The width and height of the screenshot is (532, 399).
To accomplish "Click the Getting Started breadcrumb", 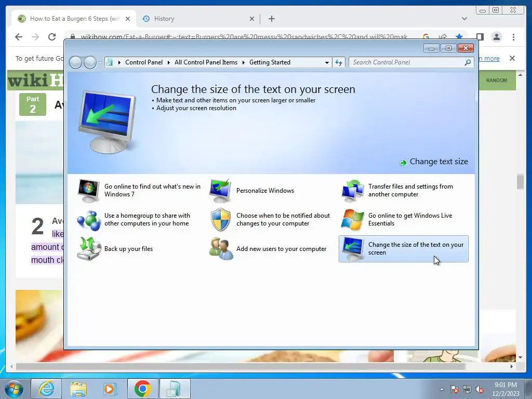I will [x=270, y=62].
